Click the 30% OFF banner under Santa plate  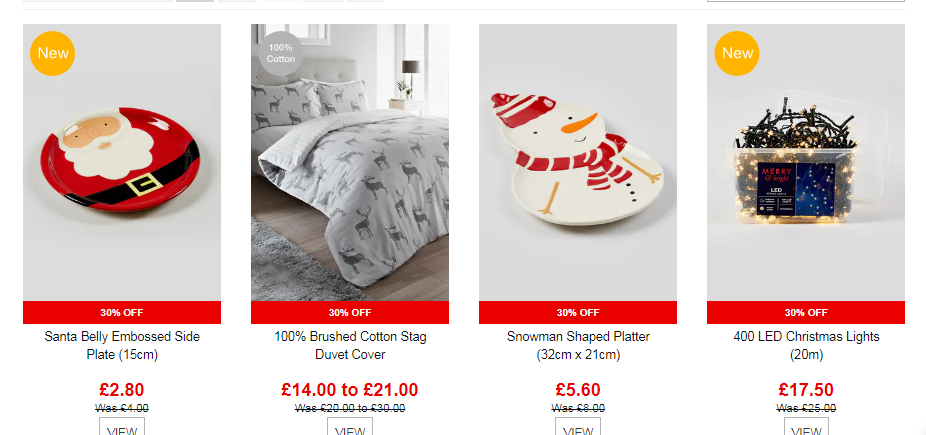[122, 312]
